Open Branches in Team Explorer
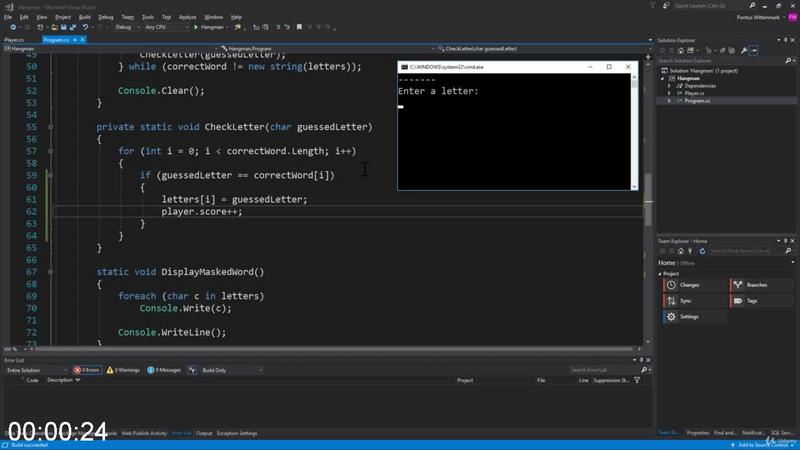800x450 pixels. point(762,285)
